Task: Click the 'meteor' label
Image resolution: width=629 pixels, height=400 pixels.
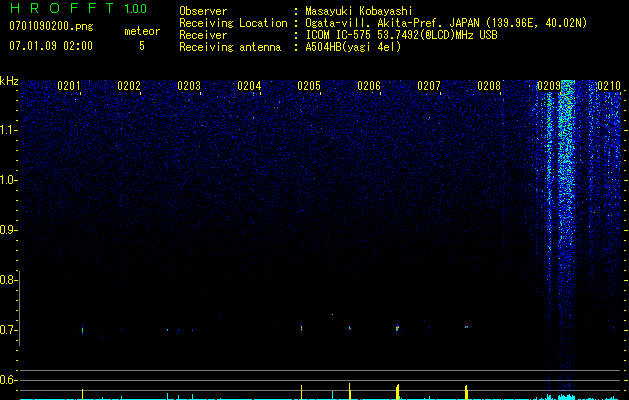Action: click(x=142, y=31)
